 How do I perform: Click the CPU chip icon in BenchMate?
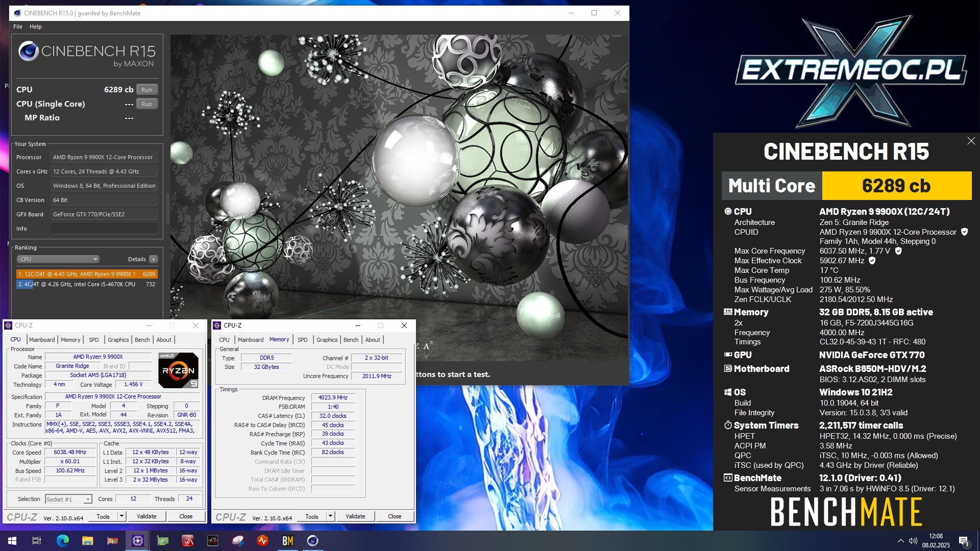coord(728,211)
